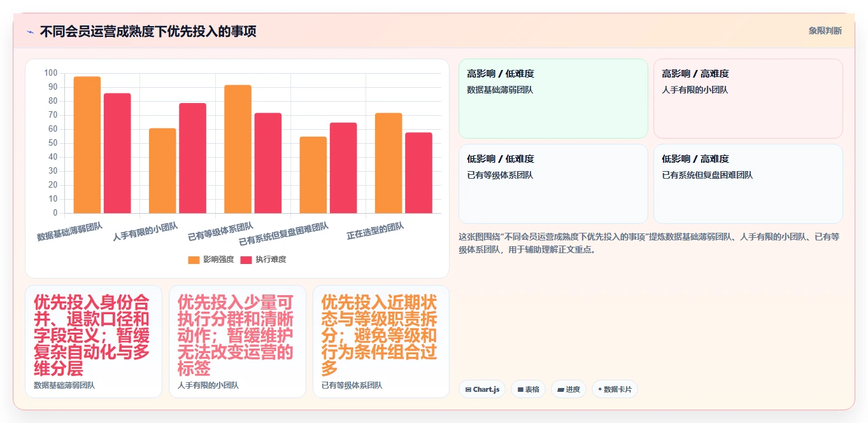This screenshot has width=868, height=423.
Task: Click the y-axis value 100
Action: pyautogui.click(x=50, y=73)
